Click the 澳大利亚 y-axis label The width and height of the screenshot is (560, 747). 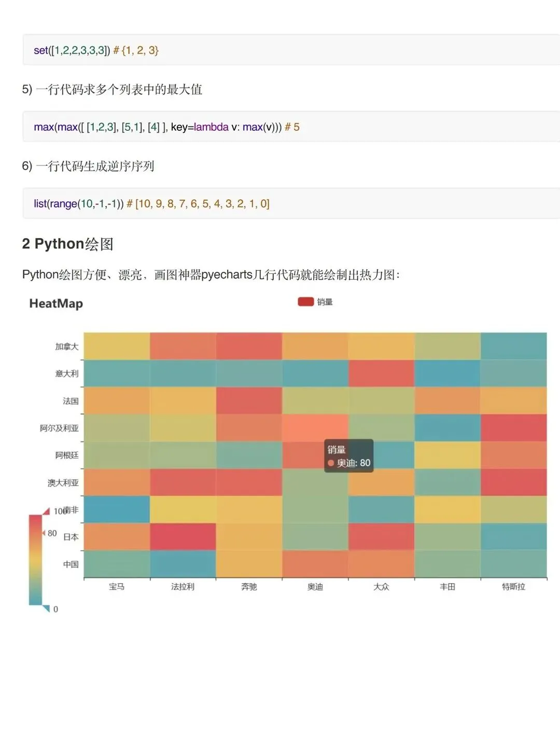point(63,482)
